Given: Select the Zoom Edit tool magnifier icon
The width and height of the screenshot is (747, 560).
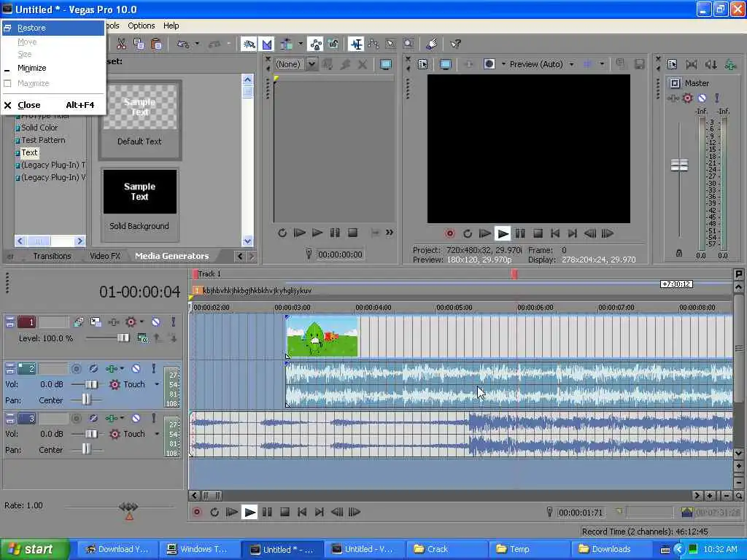Looking at the screenshot, I should click(409, 44).
